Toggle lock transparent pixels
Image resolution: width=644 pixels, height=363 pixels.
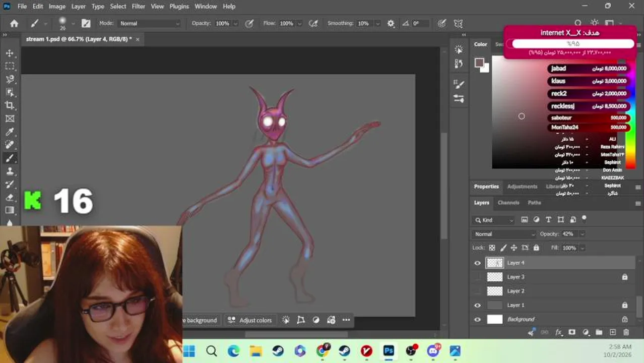(x=492, y=248)
